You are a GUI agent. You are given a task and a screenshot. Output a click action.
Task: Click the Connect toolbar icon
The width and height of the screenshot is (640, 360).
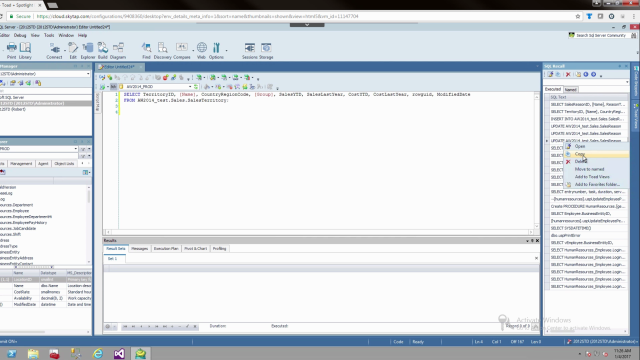pyautogui.click(x=54, y=51)
